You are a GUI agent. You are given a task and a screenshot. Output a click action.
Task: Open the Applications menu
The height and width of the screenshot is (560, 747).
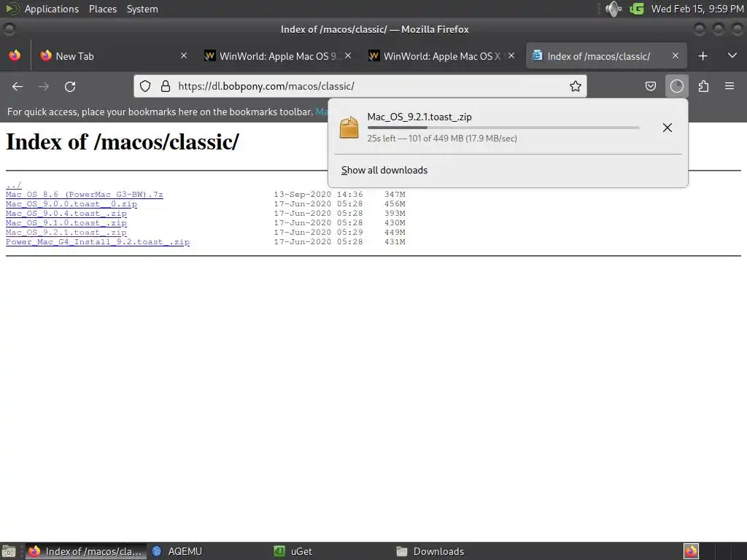click(x=52, y=9)
